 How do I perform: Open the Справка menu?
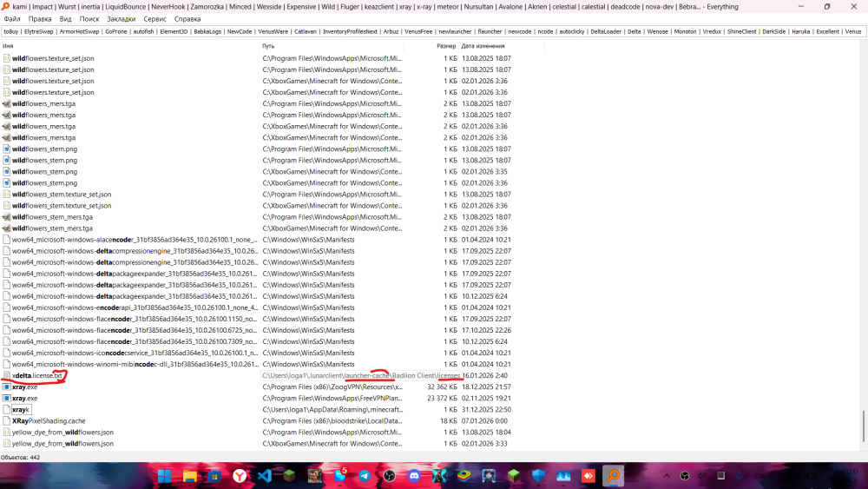(x=187, y=19)
